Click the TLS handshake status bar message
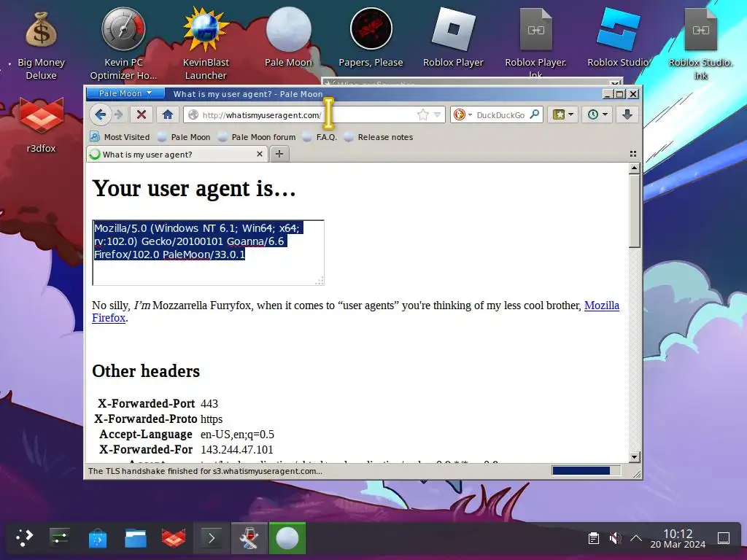This screenshot has width=747, height=560. click(x=205, y=471)
